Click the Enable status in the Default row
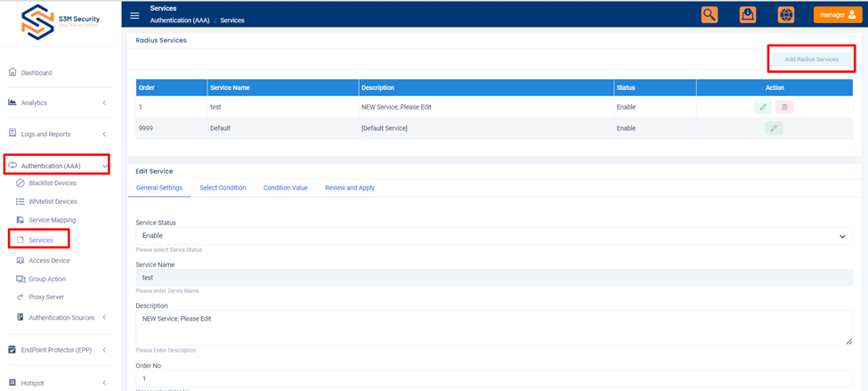Screen dimensions: 868x391 (x=626, y=128)
